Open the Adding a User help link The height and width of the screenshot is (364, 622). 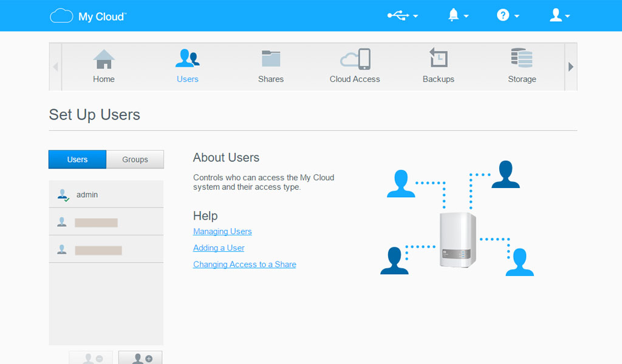(x=219, y=248)
